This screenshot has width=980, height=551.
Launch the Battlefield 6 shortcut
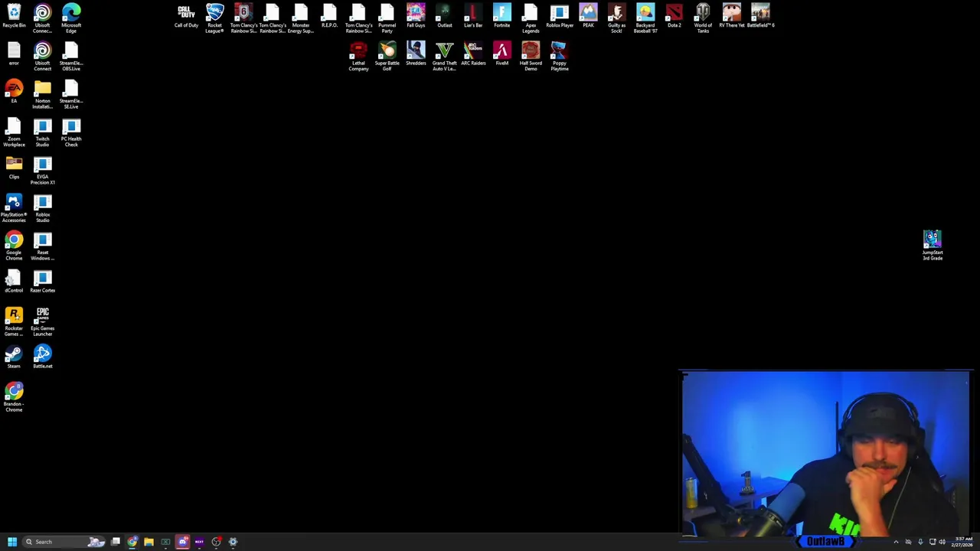tap(760, 17)
